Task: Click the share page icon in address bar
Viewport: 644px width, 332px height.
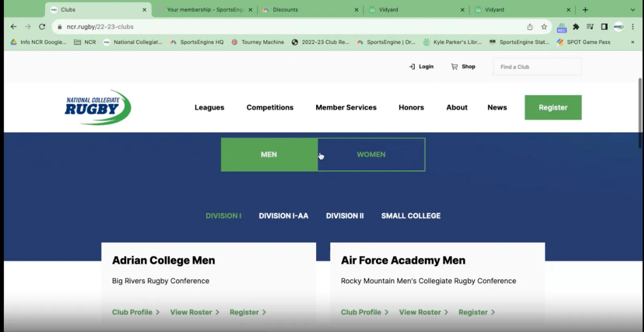Action: pyautogui.click(x=530, y=27)
